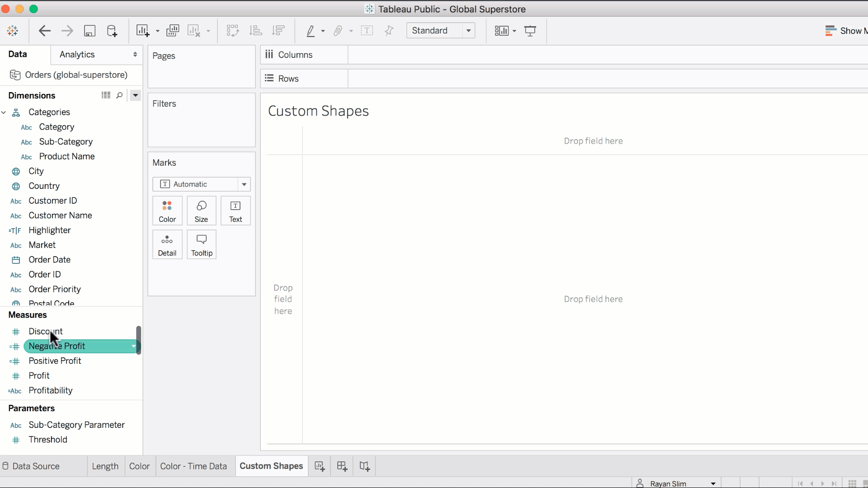
Task: Open the Show/Hide Cards dropdown arrow
Action: click(x=514, y=31)
